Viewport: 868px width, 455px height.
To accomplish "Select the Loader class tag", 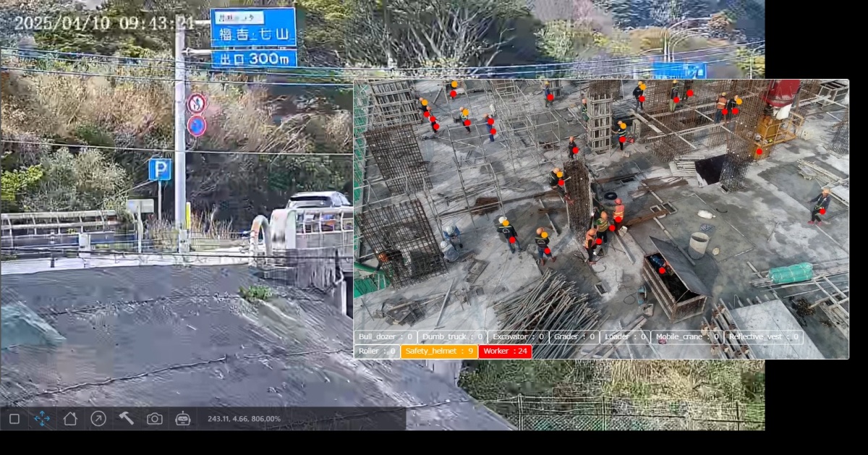I will pos(625,337).
